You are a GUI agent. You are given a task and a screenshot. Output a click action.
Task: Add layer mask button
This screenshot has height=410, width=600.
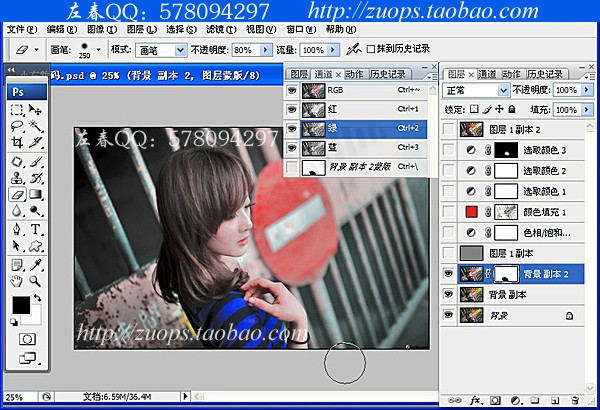click(x=495, y=400)
